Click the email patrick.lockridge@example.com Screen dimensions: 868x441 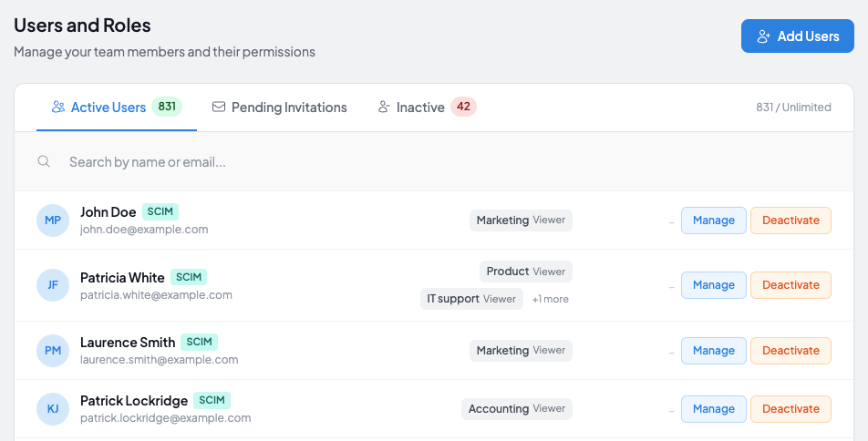(166, 418)
